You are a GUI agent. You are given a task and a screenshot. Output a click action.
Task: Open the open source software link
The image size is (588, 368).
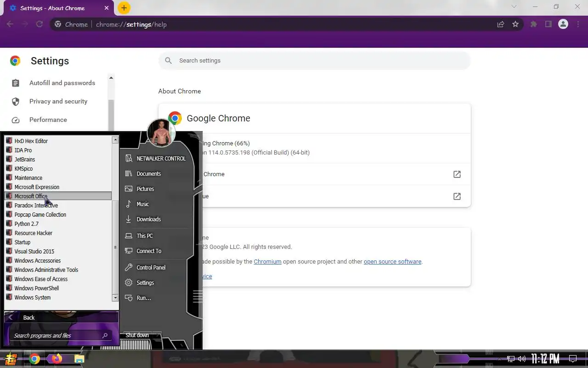tap(392, 261)
